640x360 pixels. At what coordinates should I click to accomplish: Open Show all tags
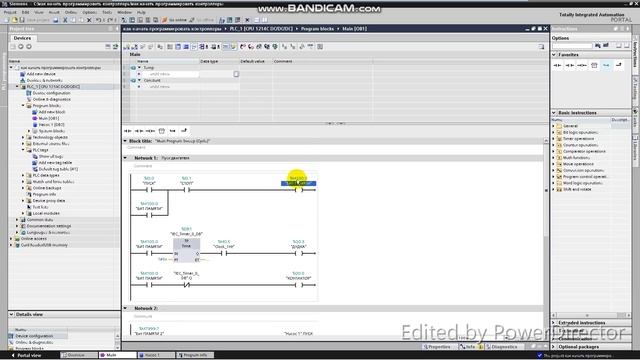point(50,156)
